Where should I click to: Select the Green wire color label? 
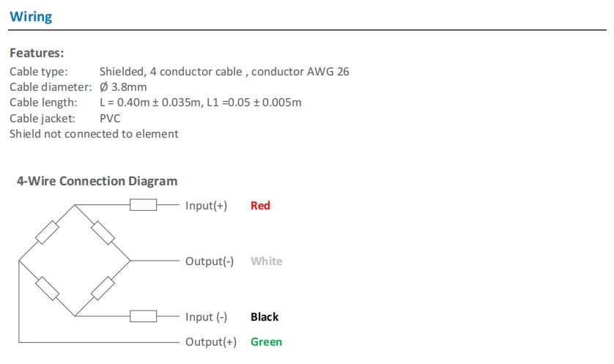266,342
